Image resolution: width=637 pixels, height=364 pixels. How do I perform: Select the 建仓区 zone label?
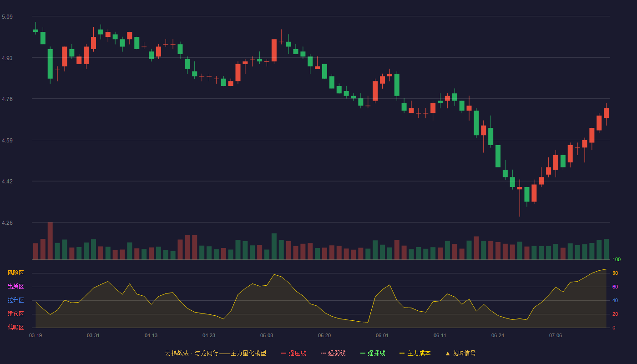(15, 314)
